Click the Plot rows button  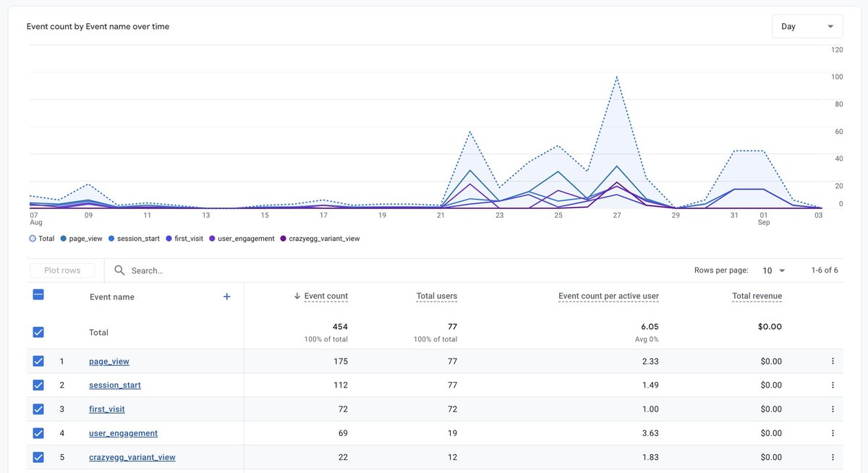coord(62,270)
